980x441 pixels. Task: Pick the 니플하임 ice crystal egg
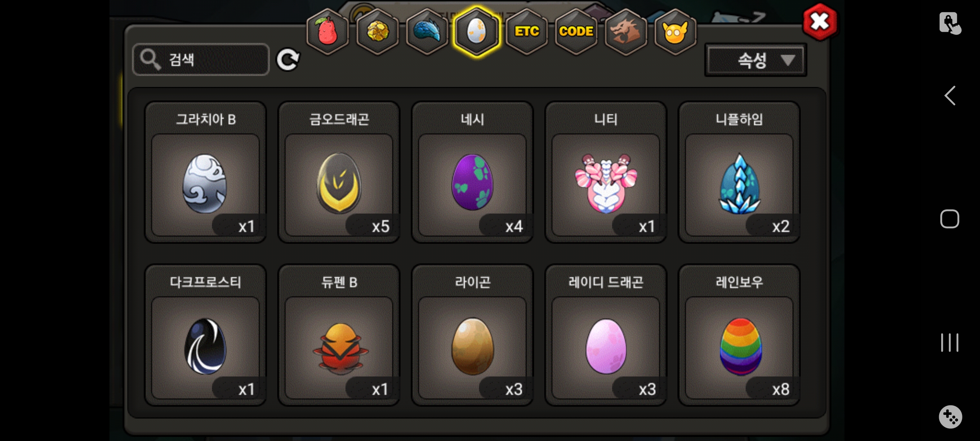click(x=739, y=172)
